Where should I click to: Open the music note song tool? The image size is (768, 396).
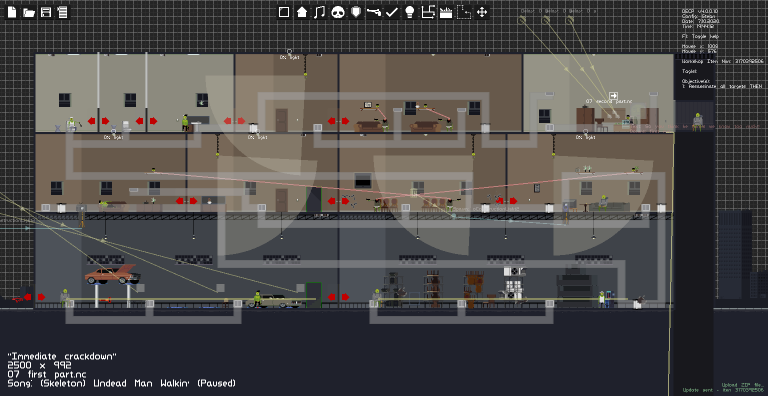pyautogui.click(x=320, y=12)
